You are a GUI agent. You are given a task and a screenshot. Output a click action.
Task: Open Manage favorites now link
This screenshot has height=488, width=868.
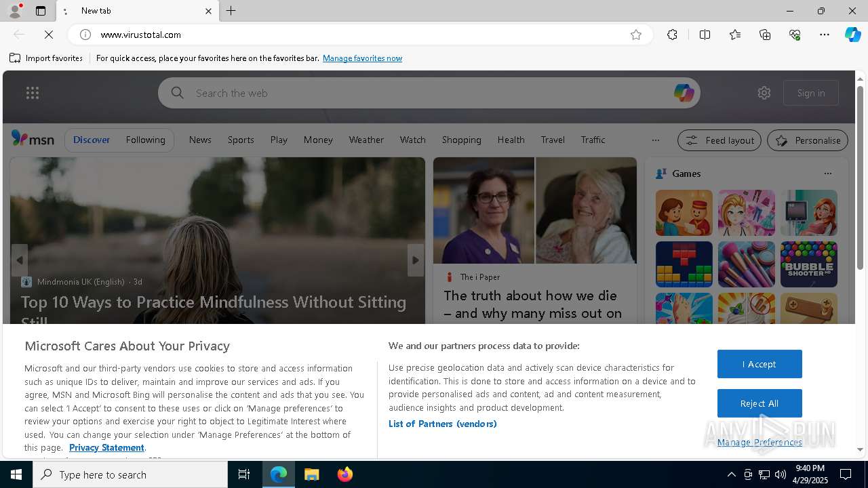(362, 58)
